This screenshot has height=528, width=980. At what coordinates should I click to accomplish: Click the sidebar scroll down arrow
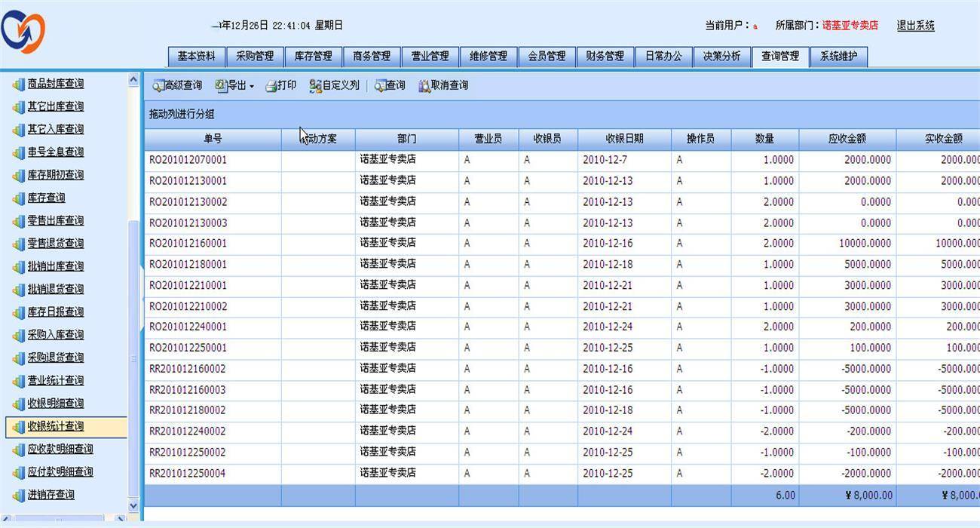133,506
